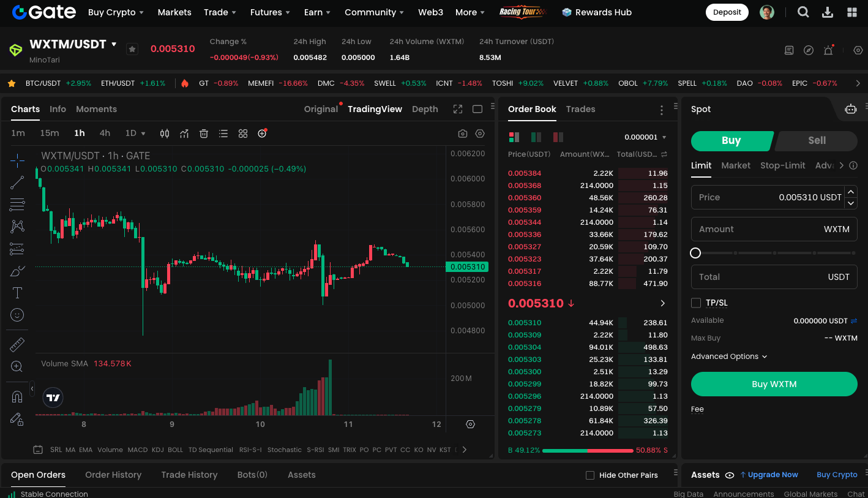
Task: Open the multi-chart grid layout icon
Action: 243,134
